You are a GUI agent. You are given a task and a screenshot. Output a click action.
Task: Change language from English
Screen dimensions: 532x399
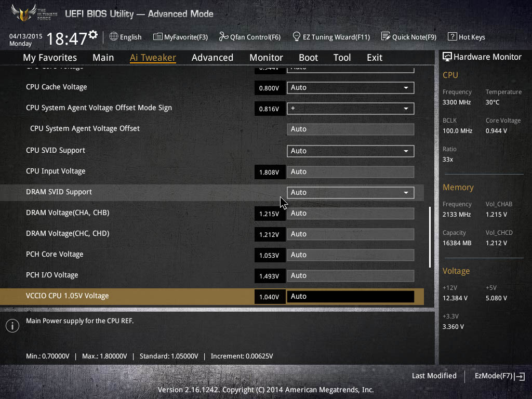pos(130,37)
